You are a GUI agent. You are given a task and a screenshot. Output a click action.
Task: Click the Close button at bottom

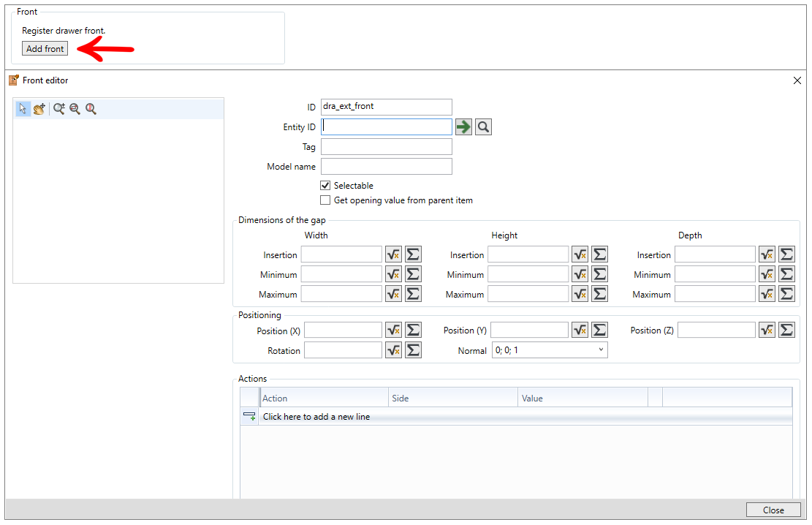pos(773,510)
